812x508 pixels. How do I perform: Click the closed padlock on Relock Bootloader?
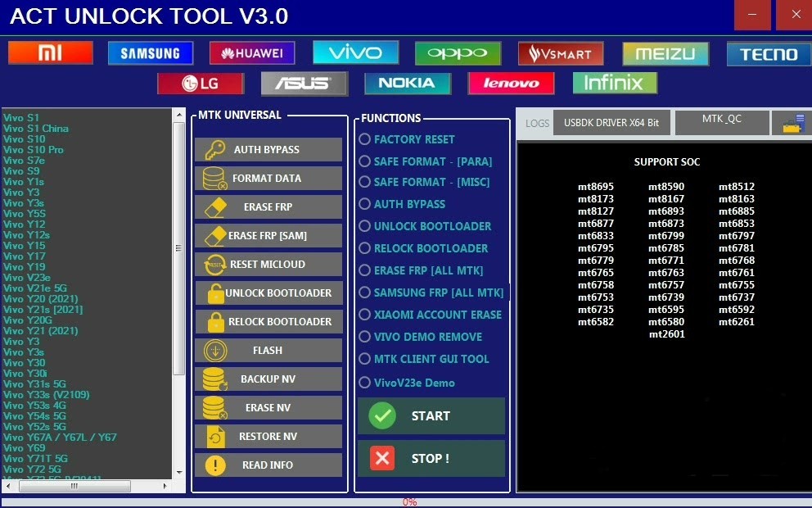215,322
